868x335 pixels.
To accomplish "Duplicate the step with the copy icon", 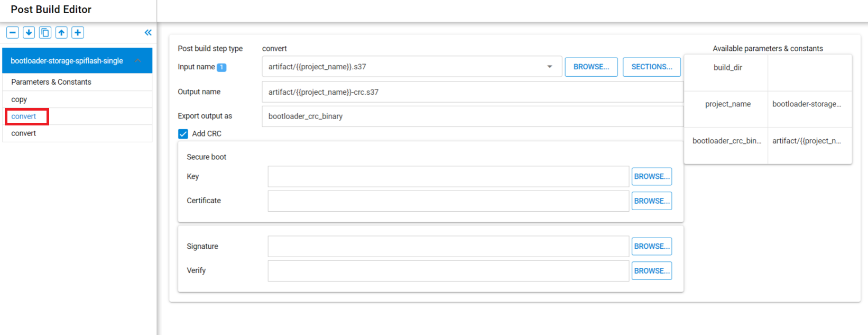I will (x=45, y=33).
